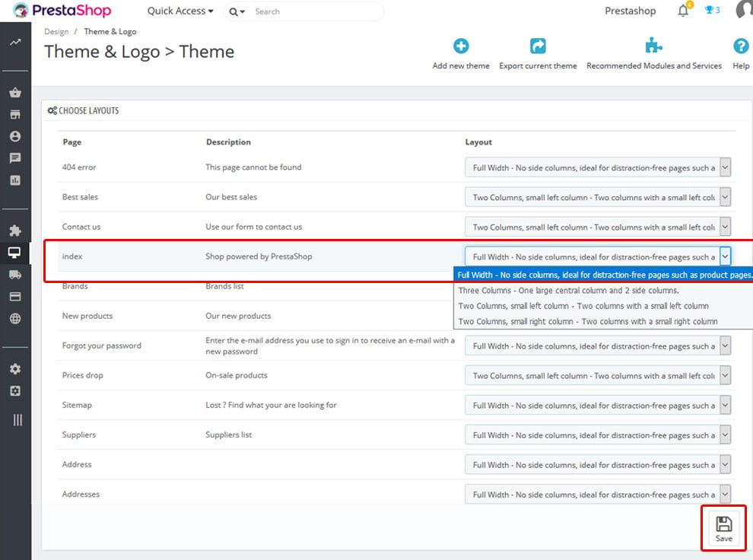This screenshot has height=560, width=753.
Task: Open the 404 error layout dropdown
Action: click(x=598, y=168)
